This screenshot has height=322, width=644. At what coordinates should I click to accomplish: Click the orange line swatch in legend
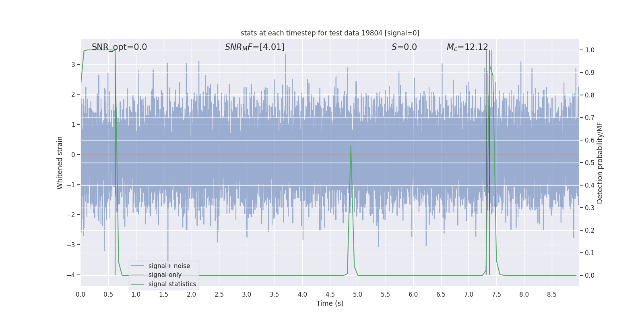pos(138,275)
